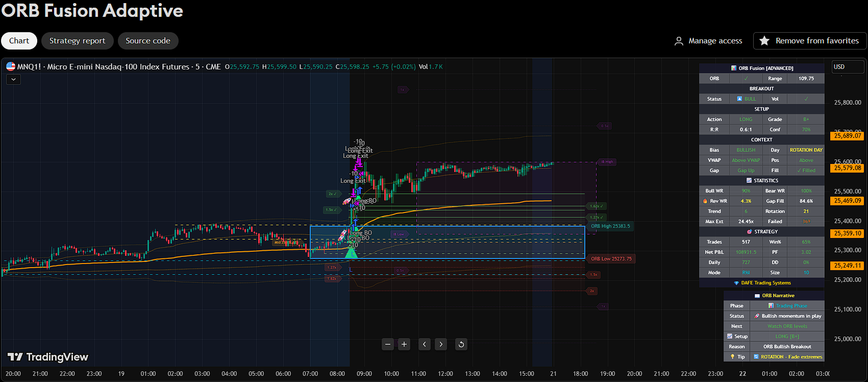The height and width of the screenshot is (382, 868).
Task: Click the Net P&L 108931.5 value
Action: [746, 252]
